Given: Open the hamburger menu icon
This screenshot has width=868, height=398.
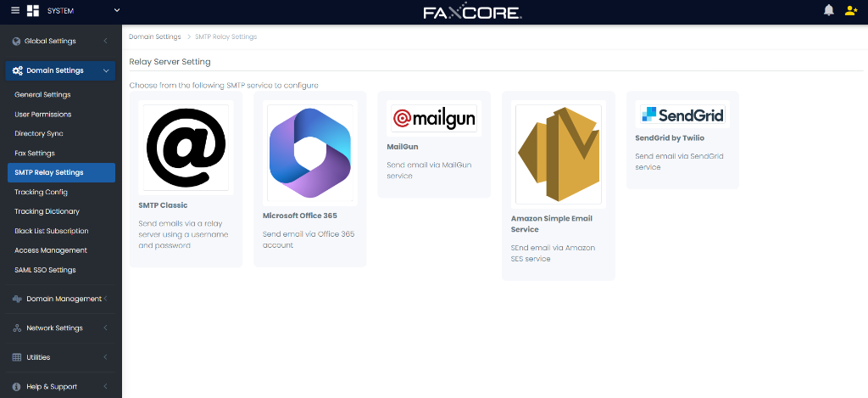Looking at the screenshot, I should coord(15,10).
